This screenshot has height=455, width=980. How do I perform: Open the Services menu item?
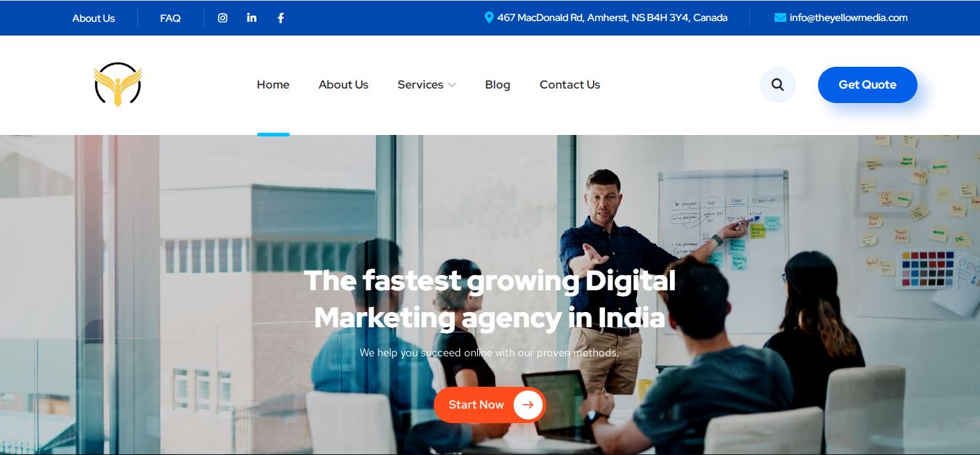421,85
